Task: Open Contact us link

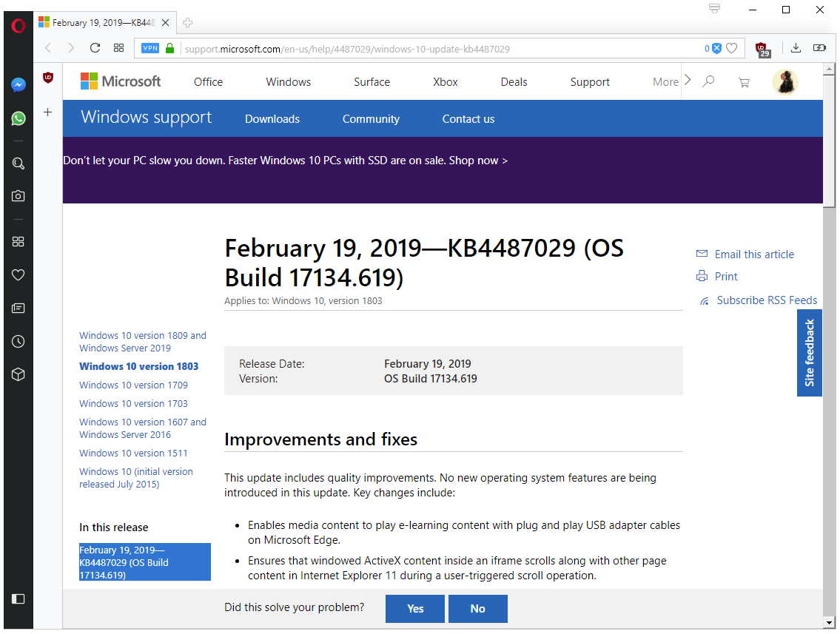Action: pyautogui.click(x=468, y=119)
